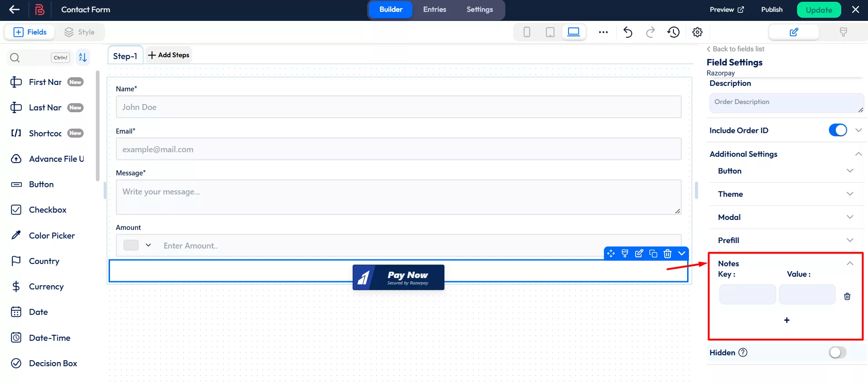
Task: Open the Amount currency dropdown
Action: coord(138,245)
